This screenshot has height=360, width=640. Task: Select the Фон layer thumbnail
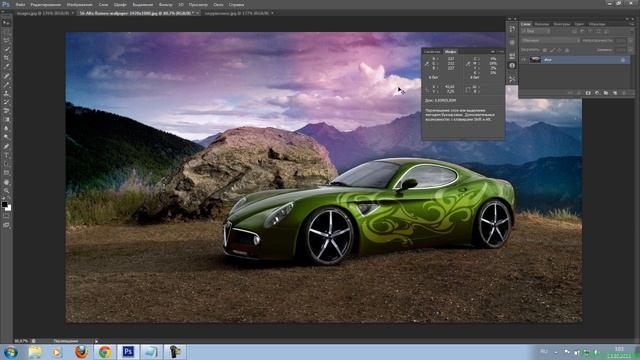click(x=535, y=60)
